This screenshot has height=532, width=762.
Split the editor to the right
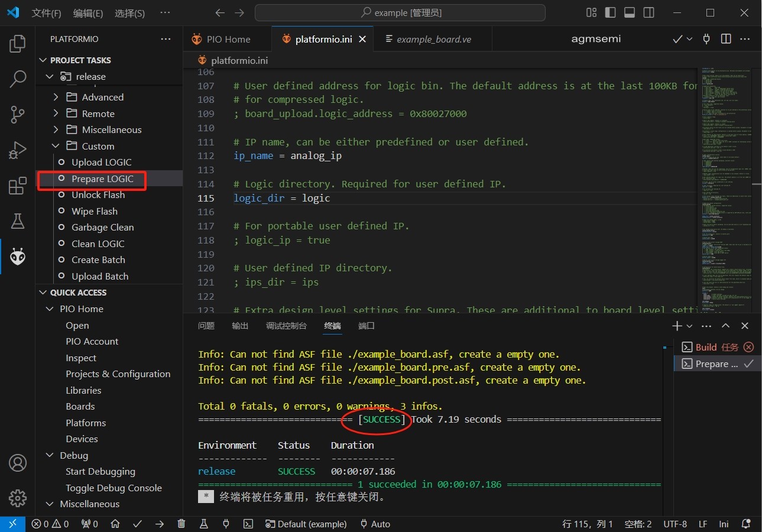coord(726,39)
